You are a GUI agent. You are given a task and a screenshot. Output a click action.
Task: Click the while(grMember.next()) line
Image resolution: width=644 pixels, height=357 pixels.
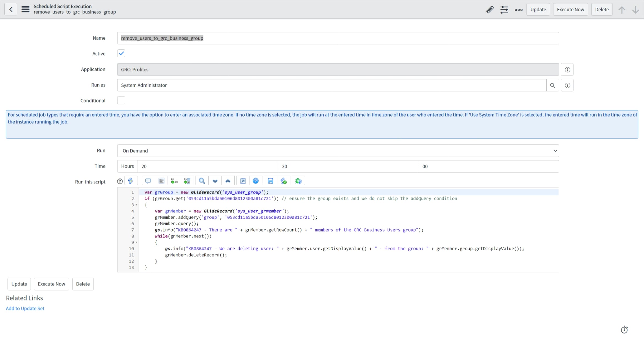(183, 236)
